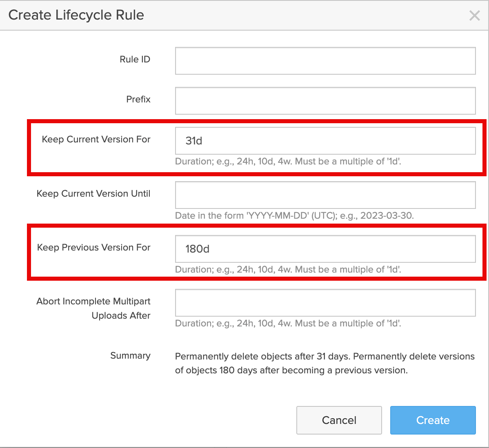
Task: Click the Summary label
Action: (130, 356)
